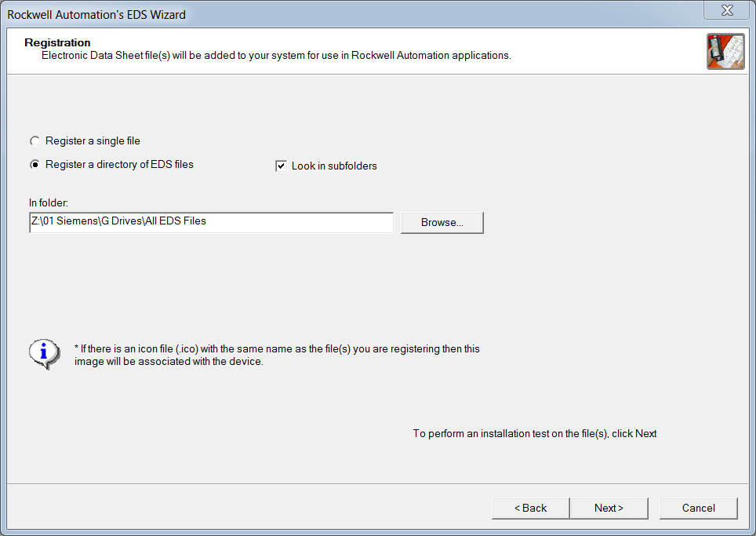Click the 'In folder:' label

49,203
